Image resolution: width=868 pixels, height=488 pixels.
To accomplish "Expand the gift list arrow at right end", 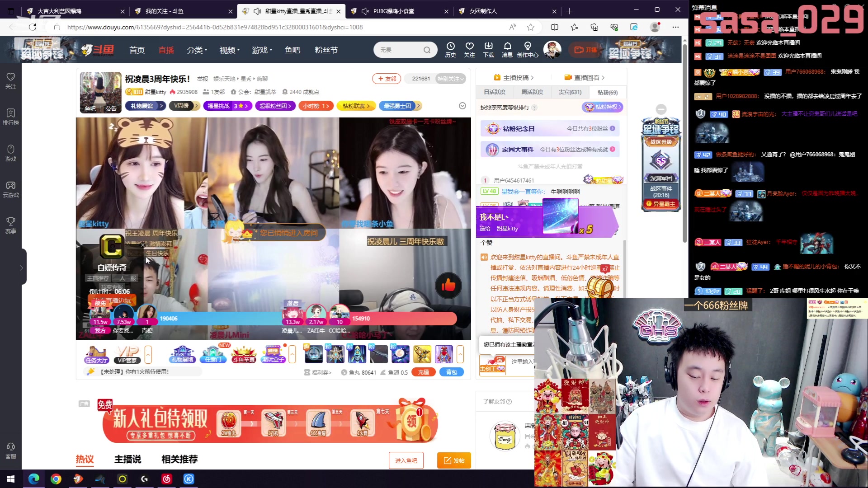I will tap(460, 355).
